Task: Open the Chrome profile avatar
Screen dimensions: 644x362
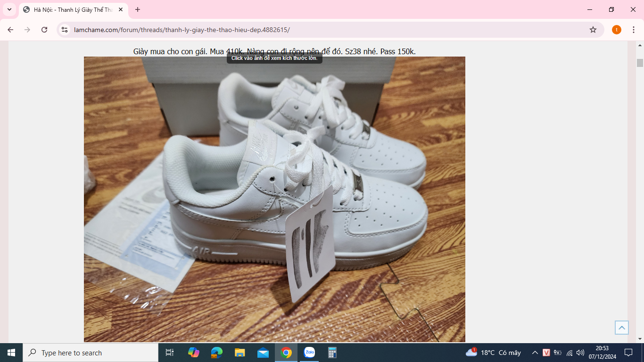Action: 616,30
